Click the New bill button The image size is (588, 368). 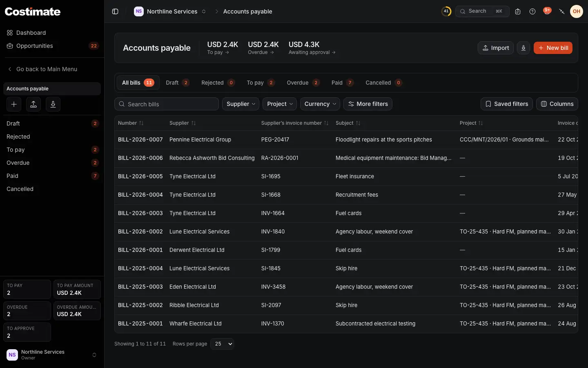pyautogui.click(x=553, y=48)
